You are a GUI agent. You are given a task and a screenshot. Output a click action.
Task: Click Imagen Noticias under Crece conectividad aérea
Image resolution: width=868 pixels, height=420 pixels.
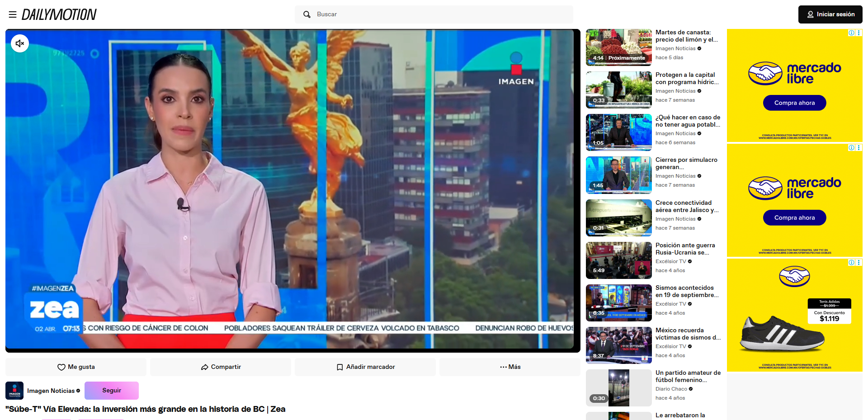click(675, 219)
